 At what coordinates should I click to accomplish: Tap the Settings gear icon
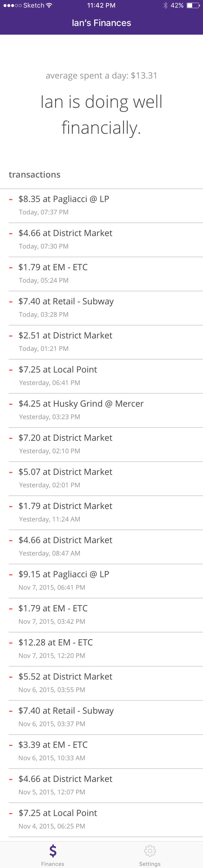pos(150,850)
